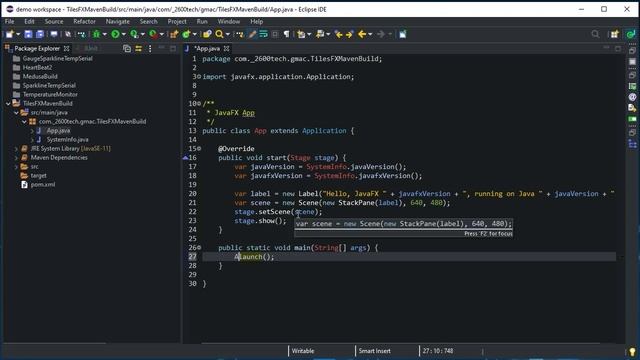Image resolution: width=640 pixels, height=360 pixels.
Task: Select the *App.java editor tab
Action: coord(207,49)
